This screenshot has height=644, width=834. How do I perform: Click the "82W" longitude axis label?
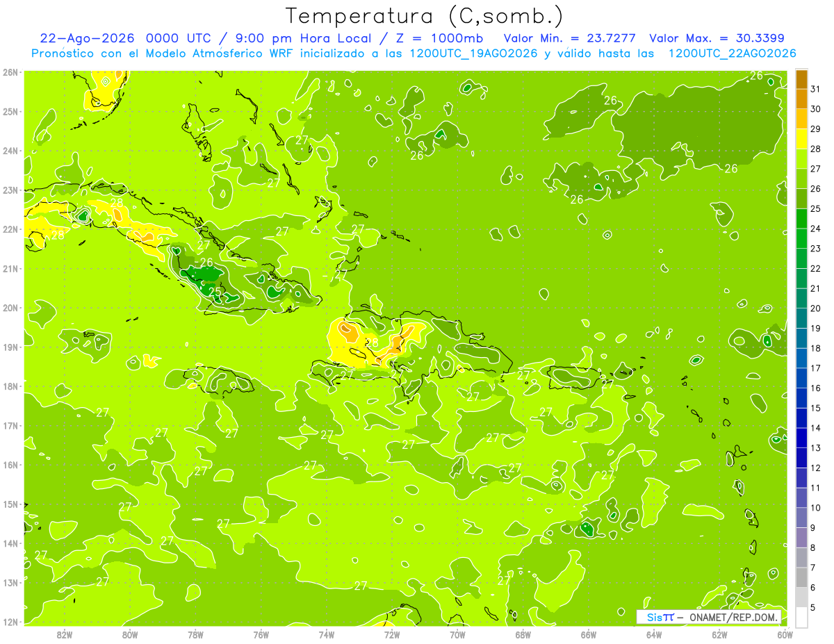(x=65, y=634)
